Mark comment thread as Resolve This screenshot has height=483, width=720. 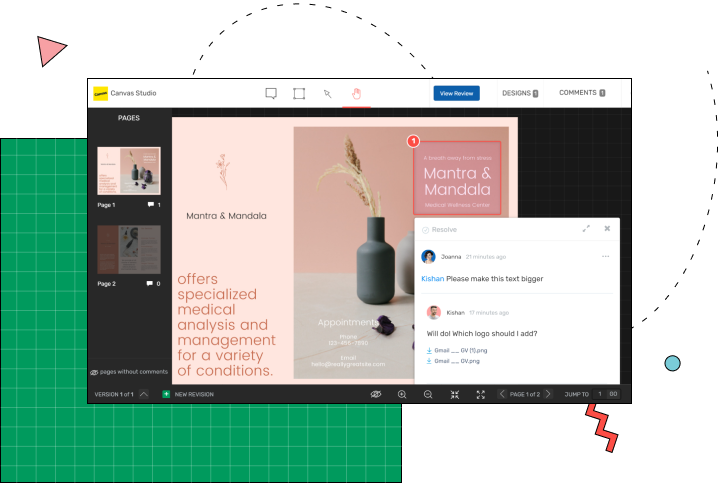(x=439, y=230)
